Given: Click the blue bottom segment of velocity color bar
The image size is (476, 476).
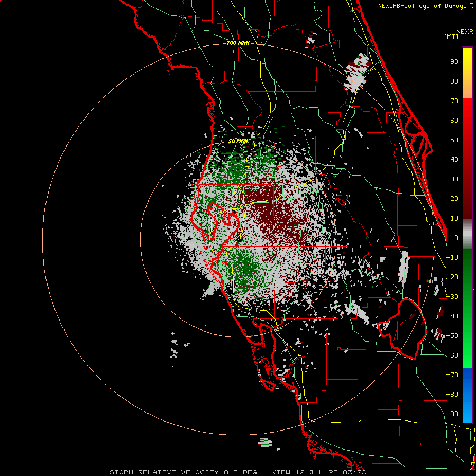Looking at the screenshot, I should [467, 396].
